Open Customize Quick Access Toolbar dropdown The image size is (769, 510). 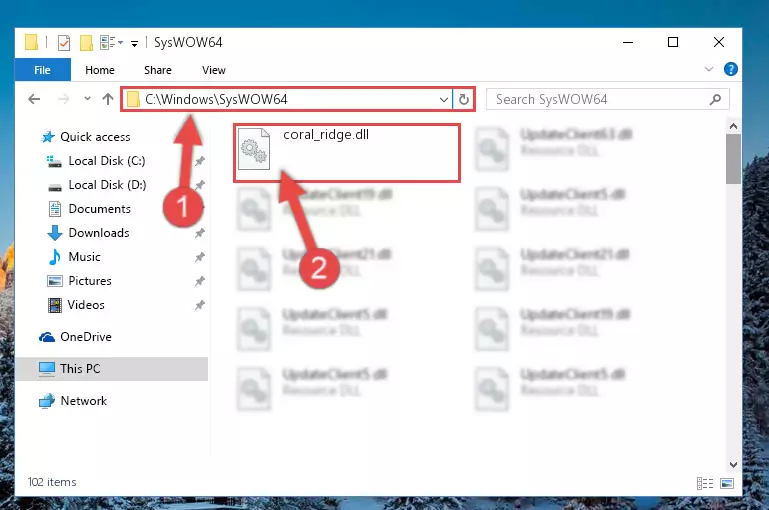point(134,44)
